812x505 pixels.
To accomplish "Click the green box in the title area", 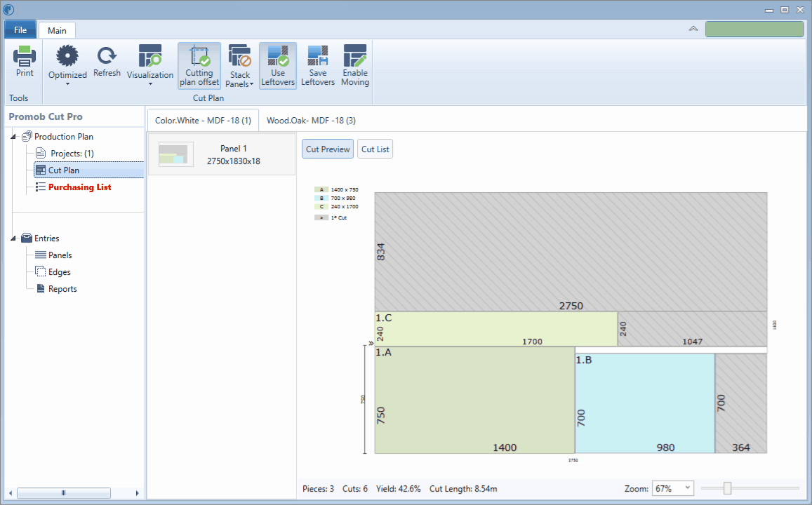I will (x=754, y=29).
